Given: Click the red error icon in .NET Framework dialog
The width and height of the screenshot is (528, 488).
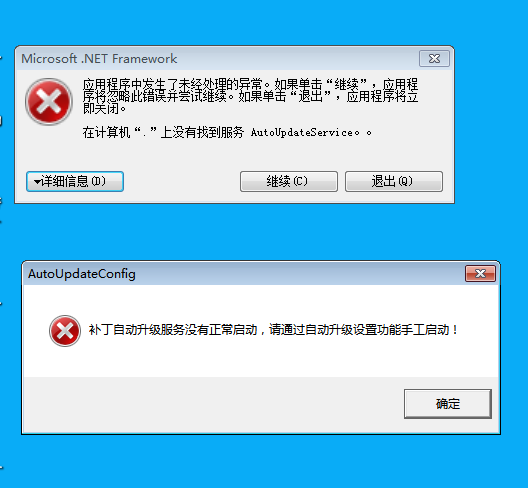Looking at the screenshot, I should (49, 101).
